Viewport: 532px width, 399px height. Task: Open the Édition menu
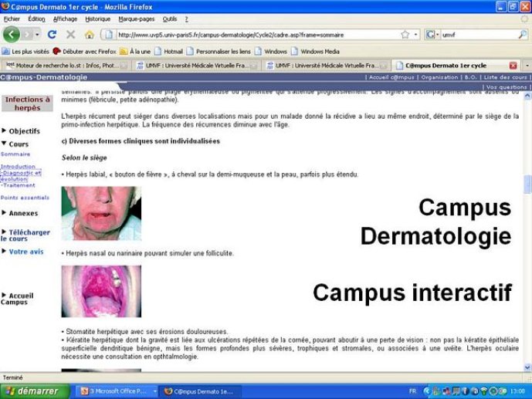point(36,19)
